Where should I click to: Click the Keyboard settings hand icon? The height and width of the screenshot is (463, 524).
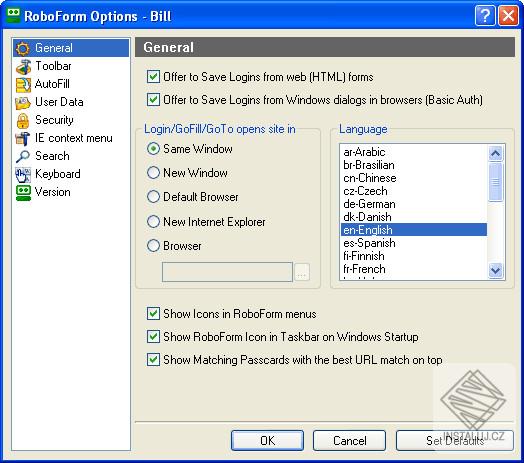[x=23, y=175]
